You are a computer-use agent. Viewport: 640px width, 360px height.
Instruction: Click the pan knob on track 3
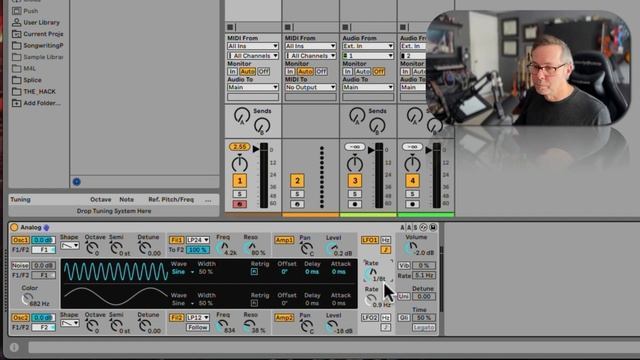(355, 164)
